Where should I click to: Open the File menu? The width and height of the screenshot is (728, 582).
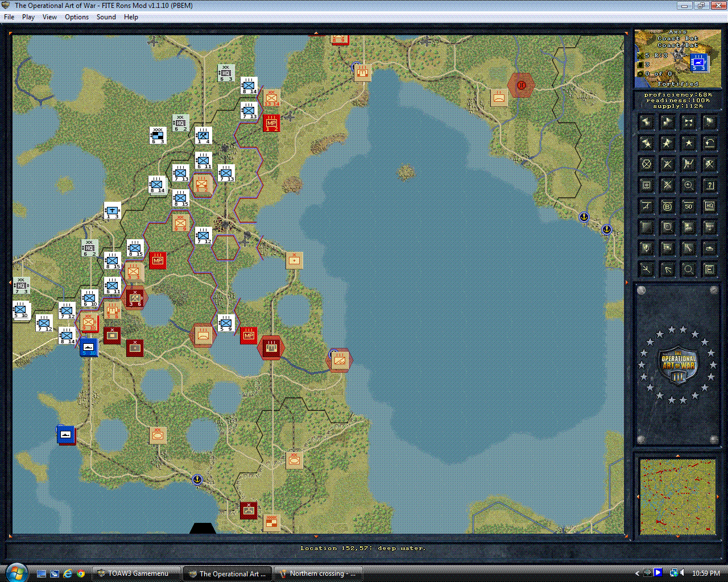pyautogui.click(x=9, y=17)
